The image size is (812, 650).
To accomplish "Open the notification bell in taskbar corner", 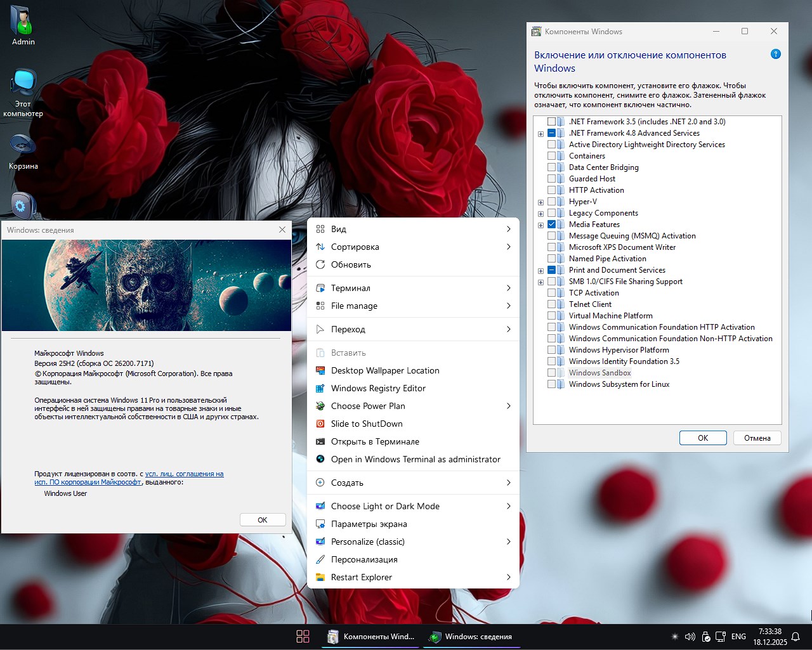I will point(795,636).
